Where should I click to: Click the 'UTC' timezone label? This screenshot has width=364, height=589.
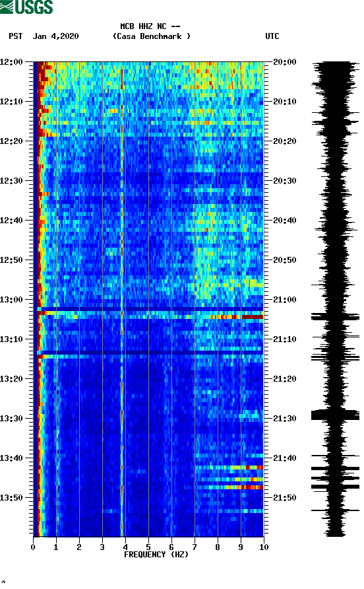[x=272, y=36]
